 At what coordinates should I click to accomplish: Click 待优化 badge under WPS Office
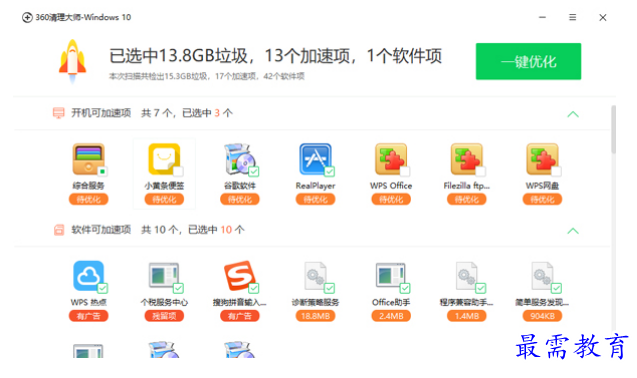(x=391, y=199)
